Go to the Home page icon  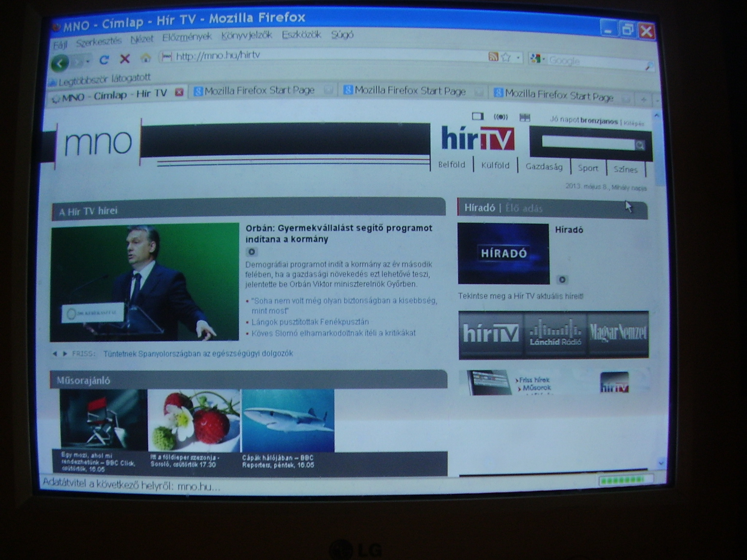(146, 58)
